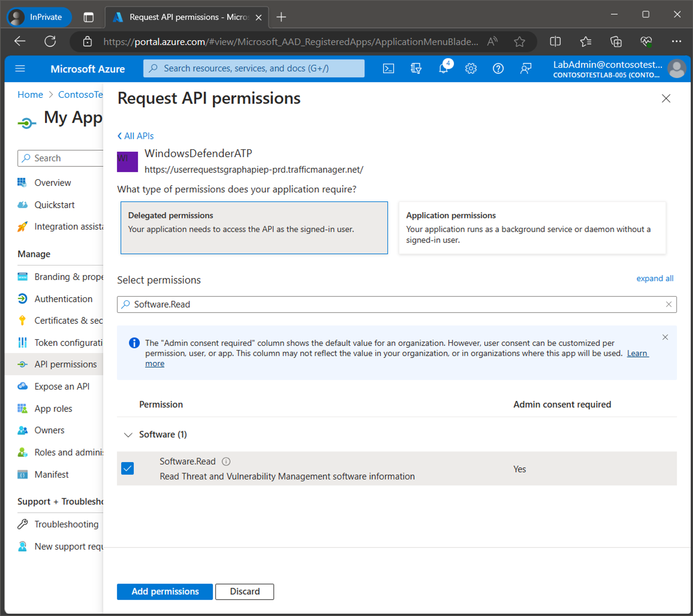The image size is (693, 616).
Task: Open browser Split screen icon
Action: point(555,41)
